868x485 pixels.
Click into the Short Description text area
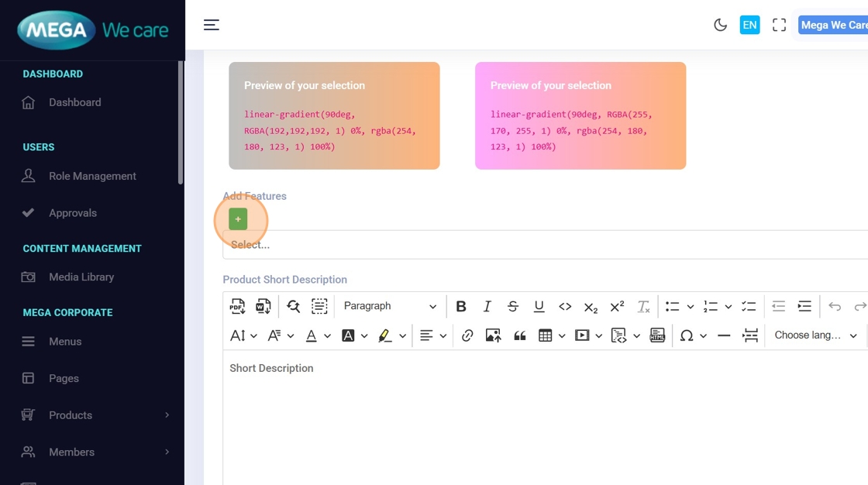tap(542, 418)
